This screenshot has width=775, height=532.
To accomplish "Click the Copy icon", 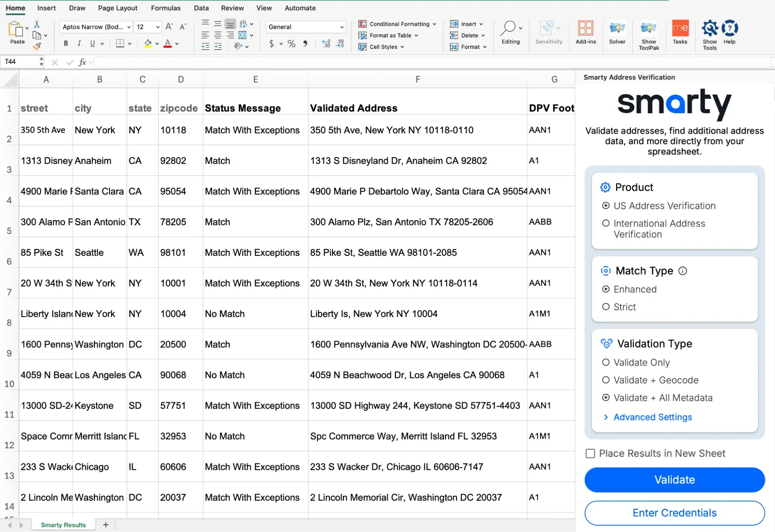I will coord(37,36).
